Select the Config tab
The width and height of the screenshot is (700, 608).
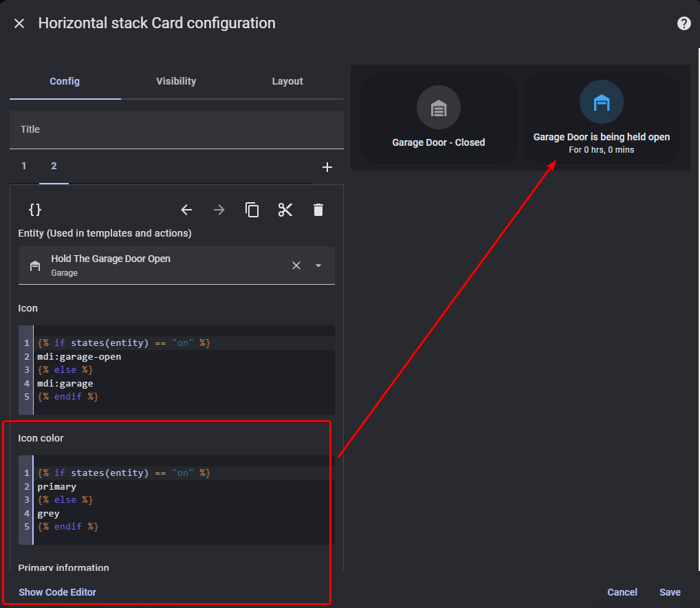(65, 81)
